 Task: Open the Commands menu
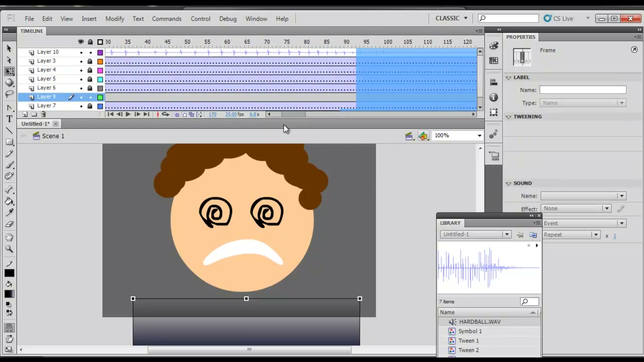167,19
